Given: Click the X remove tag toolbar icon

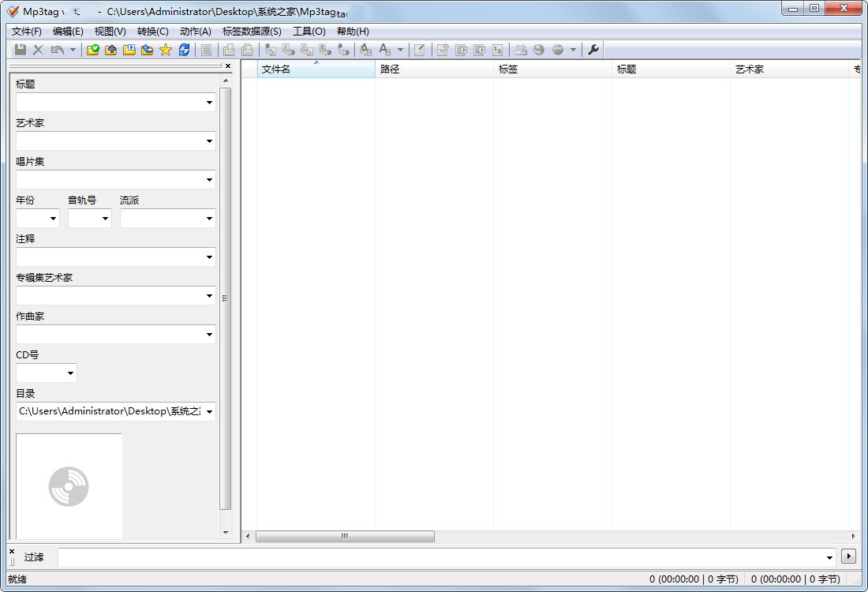Looking at the screenshot, I should pos(38,50).
